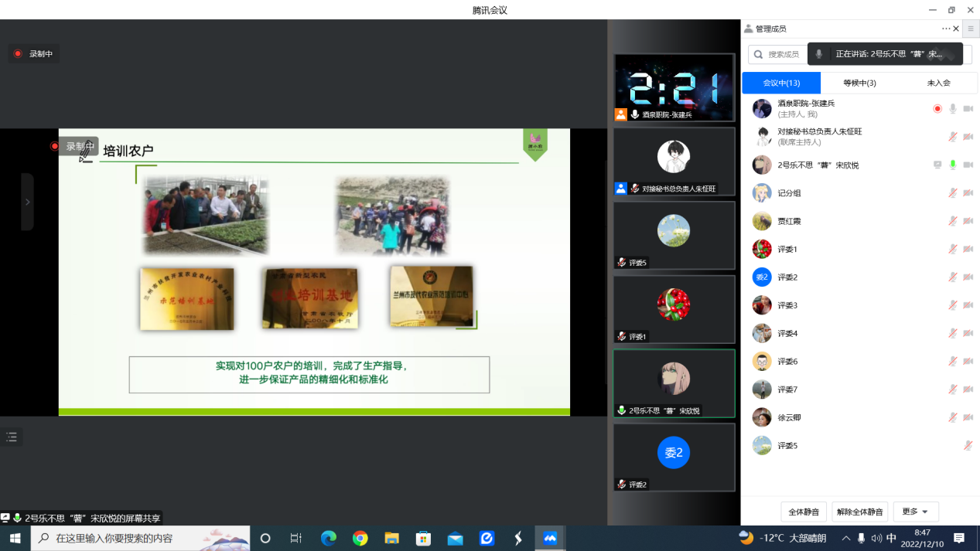
Task: Expand the left side panel chevron arrow
Action: (x=27, y=202)
